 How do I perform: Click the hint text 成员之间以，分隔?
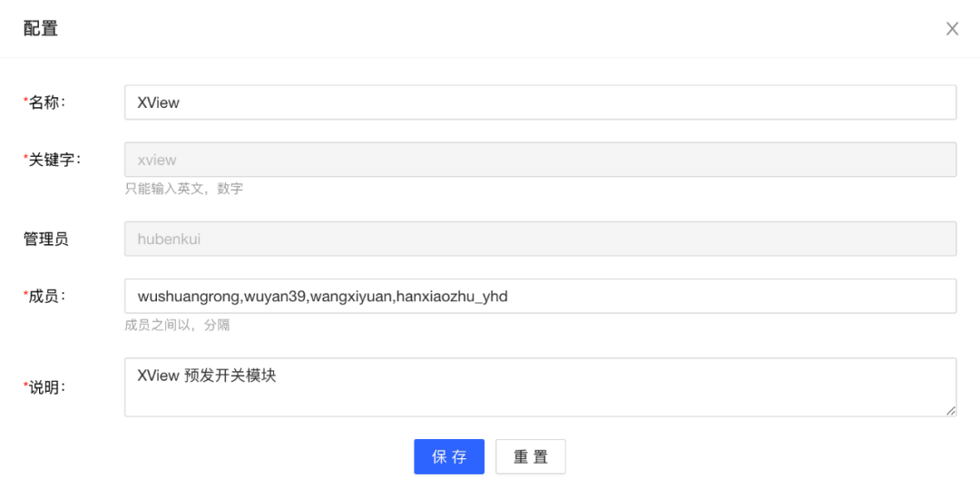[178, 325]
